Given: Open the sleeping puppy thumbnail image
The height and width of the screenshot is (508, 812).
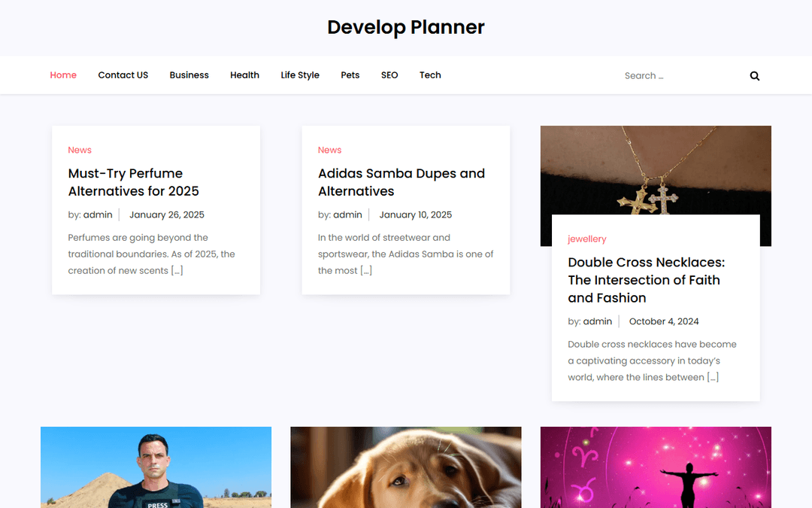Looking at the screenshot, I should tap(406, 467).
